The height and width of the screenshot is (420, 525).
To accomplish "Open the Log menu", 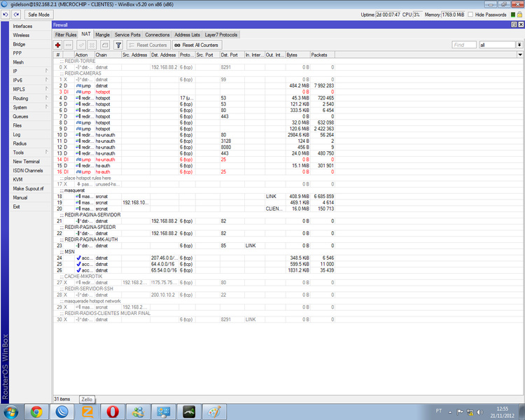I will (17, 134).
